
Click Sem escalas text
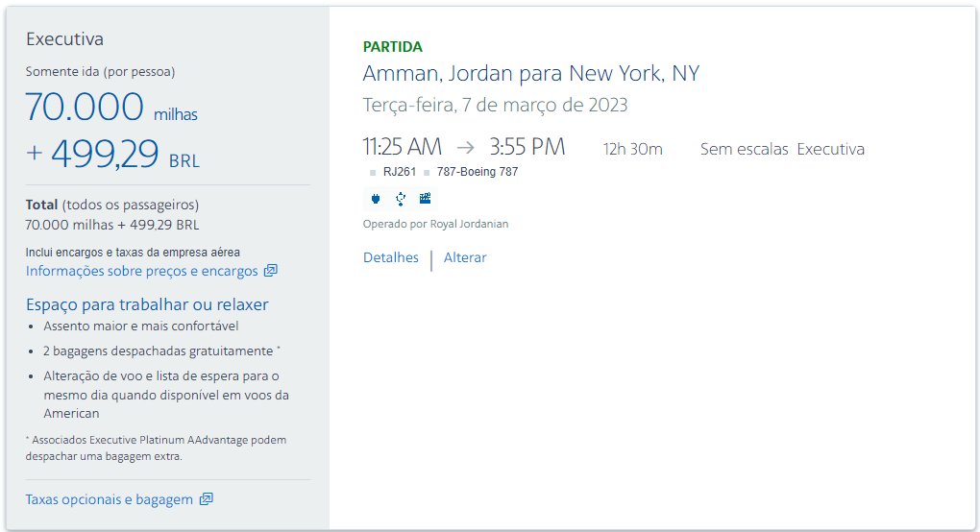click(745, 149)
